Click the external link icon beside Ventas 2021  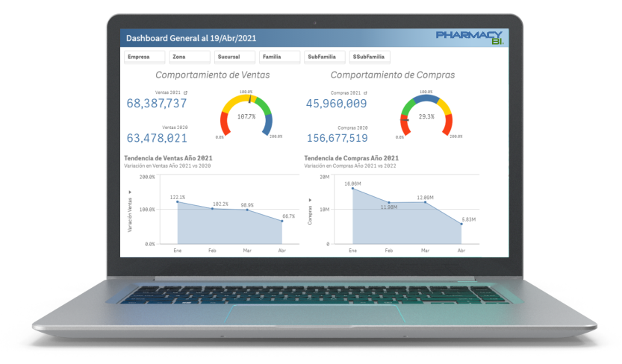click(x=185, y=92)
